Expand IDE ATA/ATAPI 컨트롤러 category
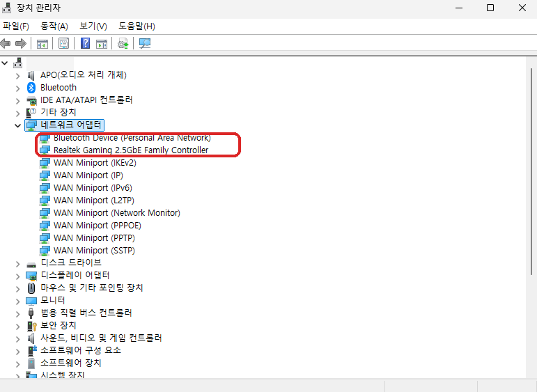Image resolution: width=537 pixels, height=392 pixels. pos(18,101)
